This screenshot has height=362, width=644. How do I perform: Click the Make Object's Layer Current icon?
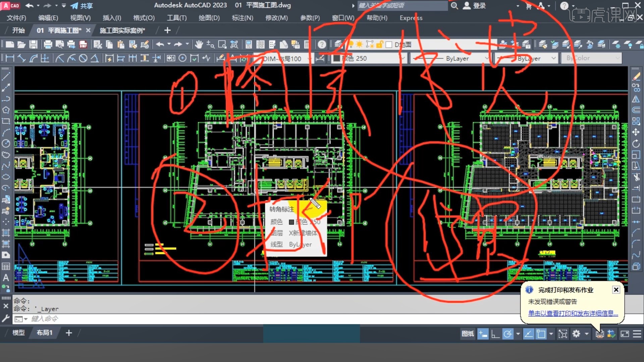point(503,45)
